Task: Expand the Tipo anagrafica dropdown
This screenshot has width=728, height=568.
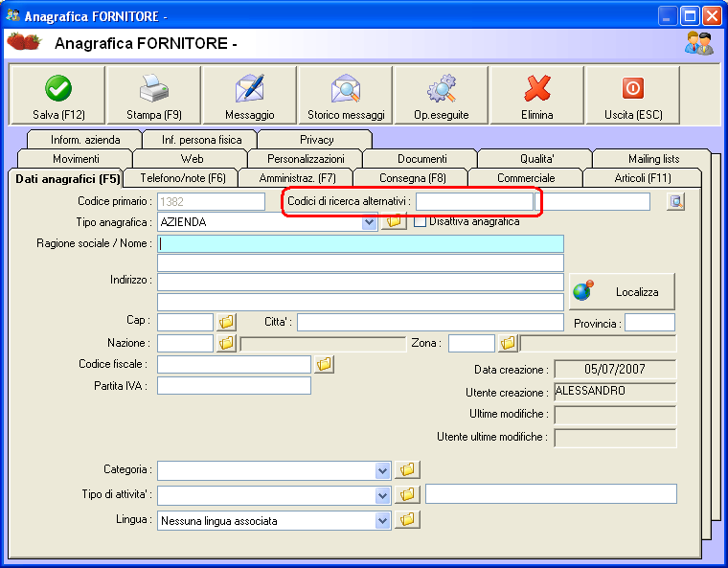Action: [x=369, y=222]
